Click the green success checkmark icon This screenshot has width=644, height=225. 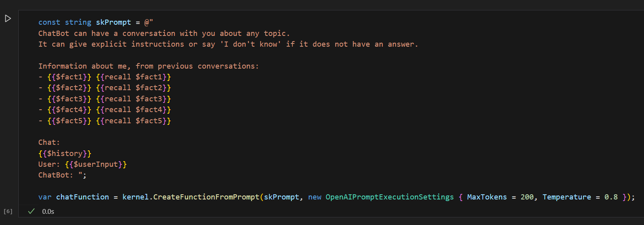coord(31,211)
